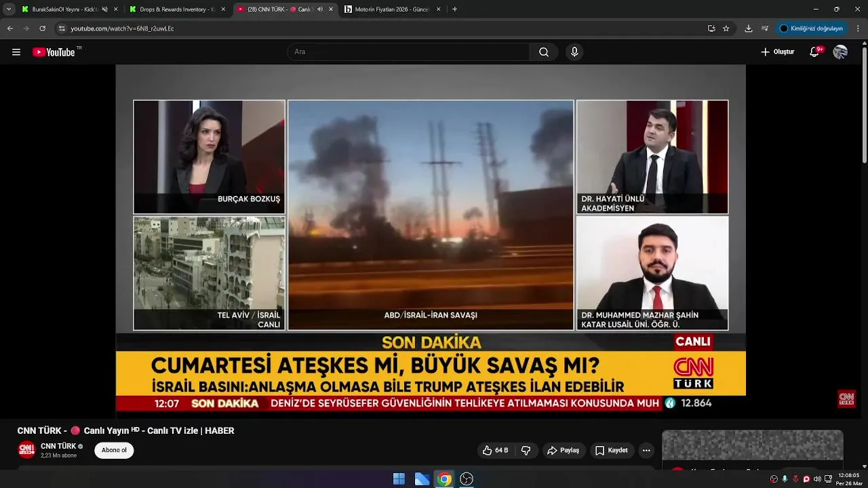Like the video (64 B)

coord(495,450)
